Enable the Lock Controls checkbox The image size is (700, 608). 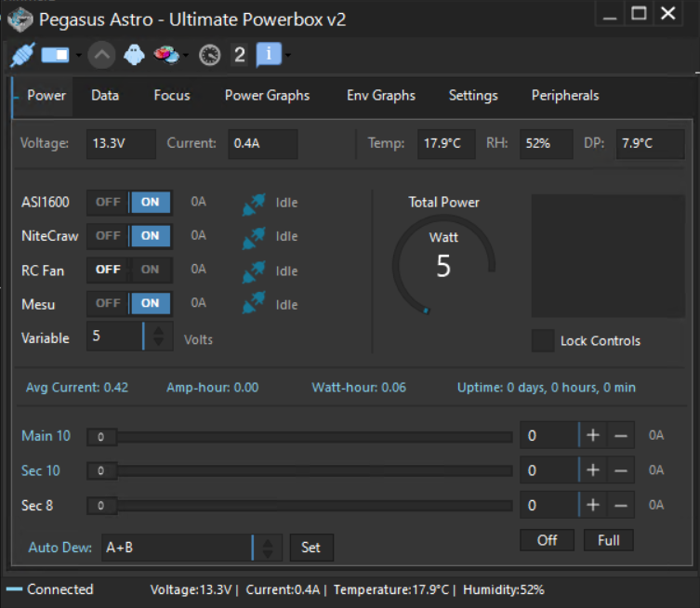click(x=543, y=341)
